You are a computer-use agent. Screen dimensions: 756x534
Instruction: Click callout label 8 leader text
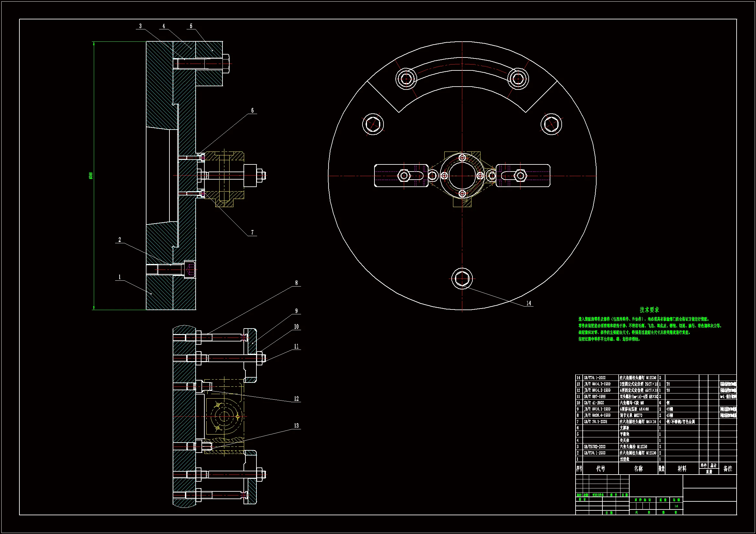pyautogui.click(x=296, y=283)
